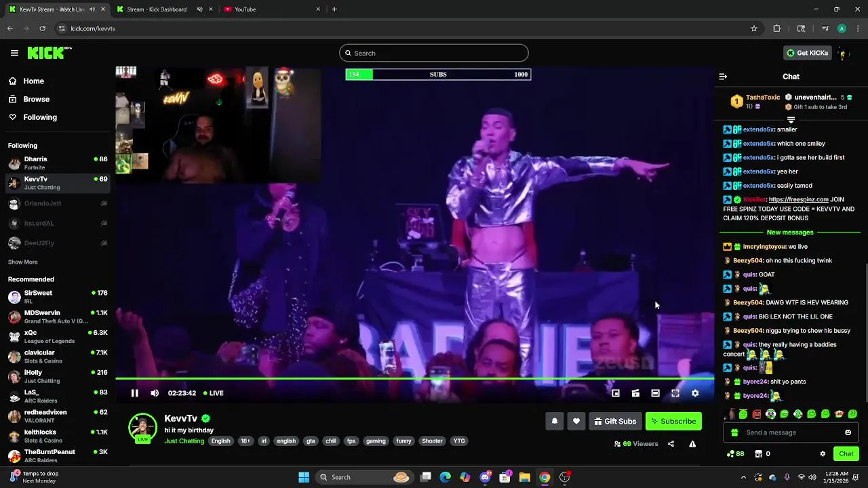
Task: Toggle notification bell for KevvTv
Action: pos(555,422)
